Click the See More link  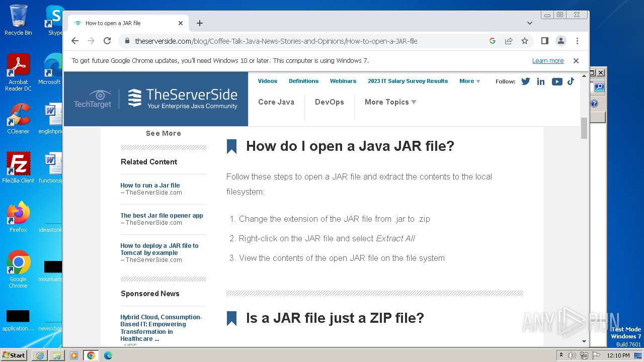pyautogui.click(x=164, y=133)
